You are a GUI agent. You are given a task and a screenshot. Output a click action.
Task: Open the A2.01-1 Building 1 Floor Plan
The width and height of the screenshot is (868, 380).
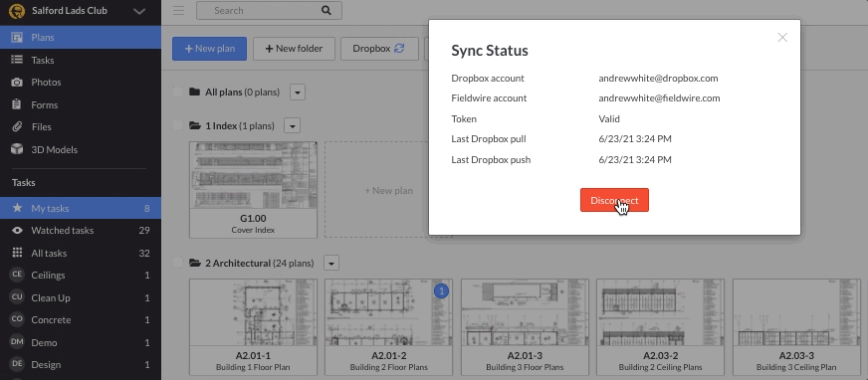pyautogui.click(x=254, y=327)
